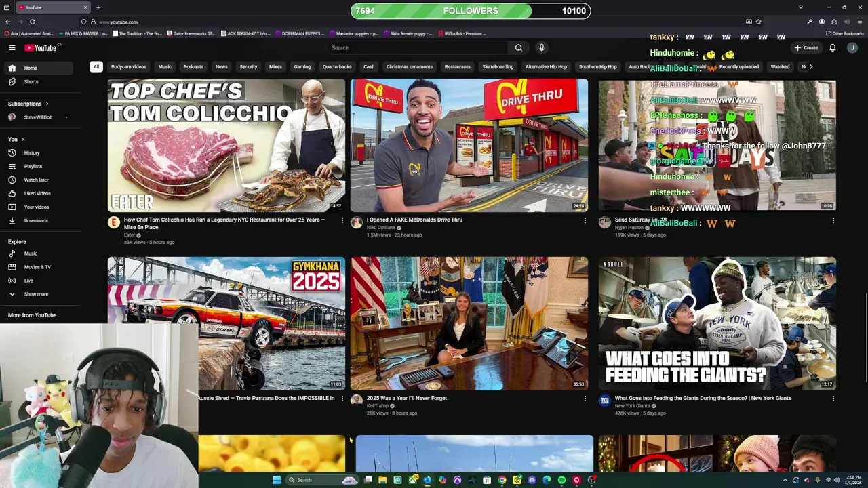Open Niko Omilana channel link
Image resolution: width=868 pixels, height=488 pixels.
[380, 228]
